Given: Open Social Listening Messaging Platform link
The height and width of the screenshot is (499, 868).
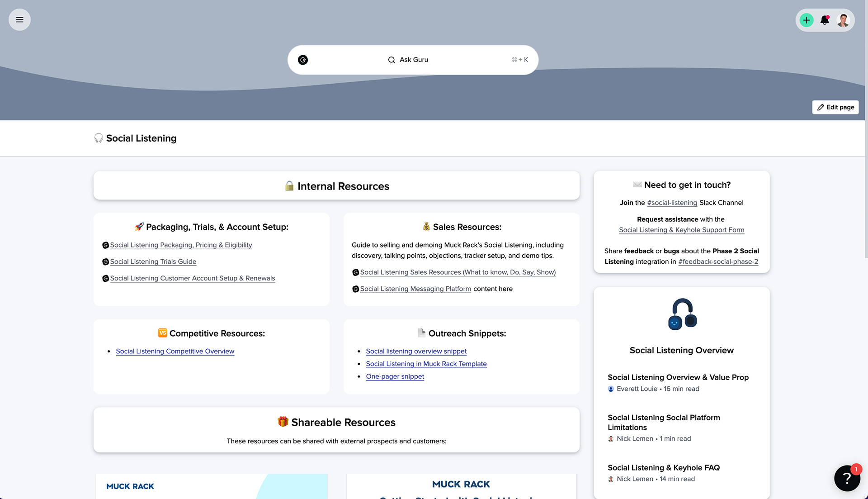Looking at the screenshot, I should pyautogui.click(x=415, y=289).
